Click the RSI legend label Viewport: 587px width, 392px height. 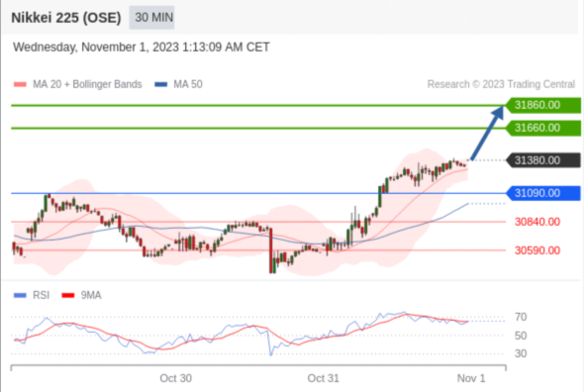click(42, 295)
